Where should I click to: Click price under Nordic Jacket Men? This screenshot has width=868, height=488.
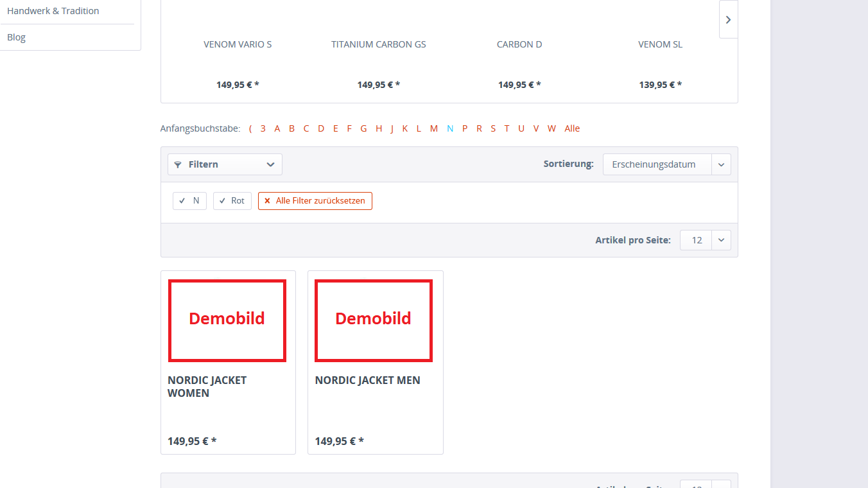pyautogui.click(x=339, y=441)
